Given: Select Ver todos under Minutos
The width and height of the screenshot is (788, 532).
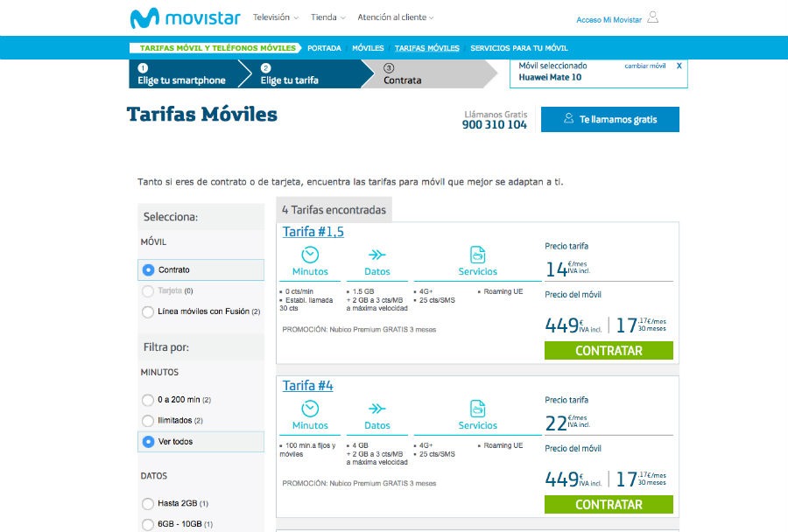Looking at the screenshot, I should [x=148, y=442].
